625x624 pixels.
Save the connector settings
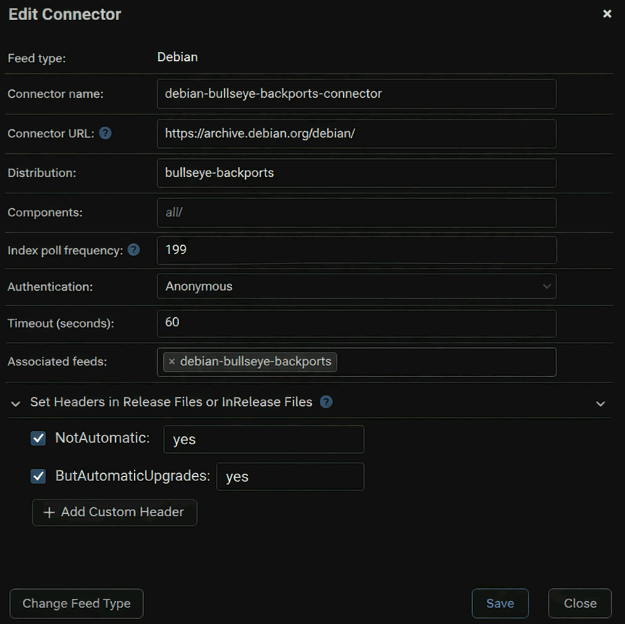click(x=500, y=603)
